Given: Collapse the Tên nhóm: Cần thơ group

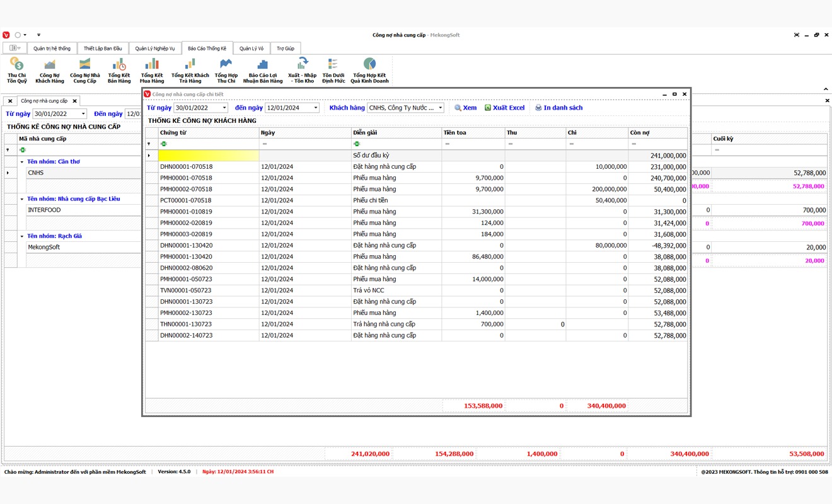Looking at the screenshot, I should 22,162.
